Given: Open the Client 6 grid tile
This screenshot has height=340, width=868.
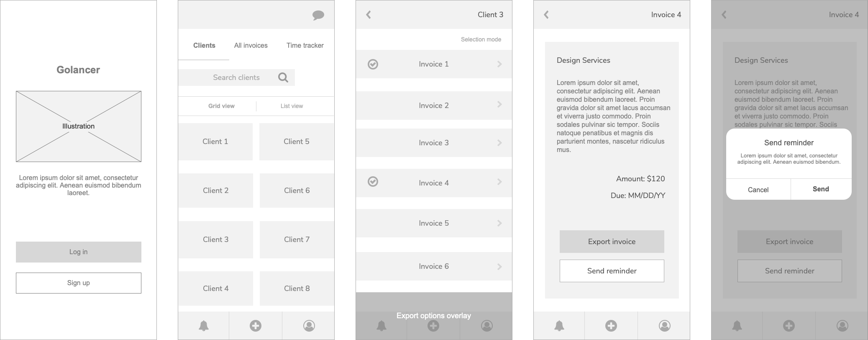Looking at the screenshot, I should click(297, 191).
